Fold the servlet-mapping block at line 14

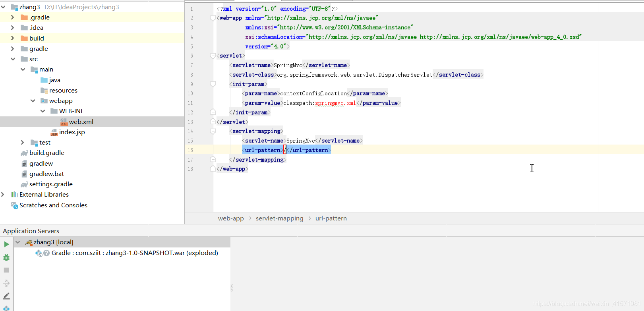click(x=213, y=131)
